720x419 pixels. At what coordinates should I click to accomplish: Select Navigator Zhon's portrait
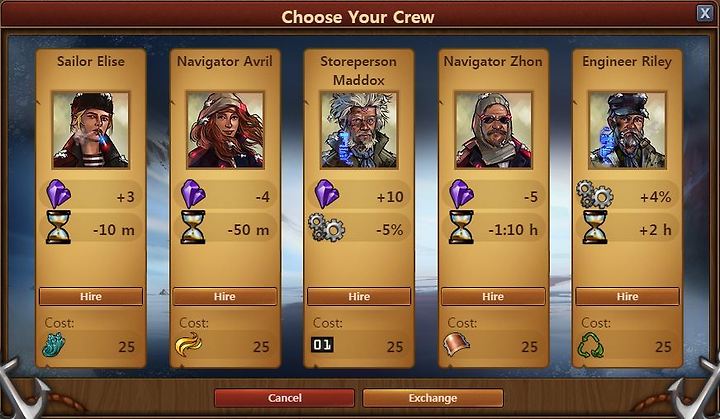[x=493, y=130]
